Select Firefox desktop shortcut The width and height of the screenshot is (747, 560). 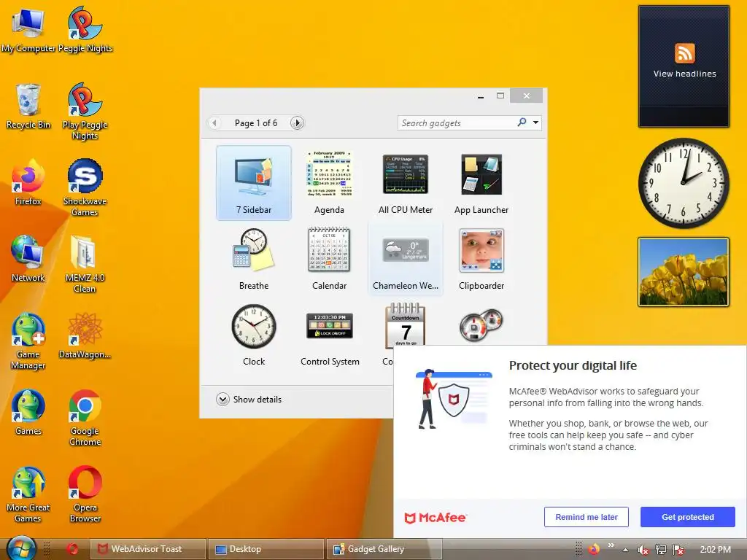(x=28, y=182)
